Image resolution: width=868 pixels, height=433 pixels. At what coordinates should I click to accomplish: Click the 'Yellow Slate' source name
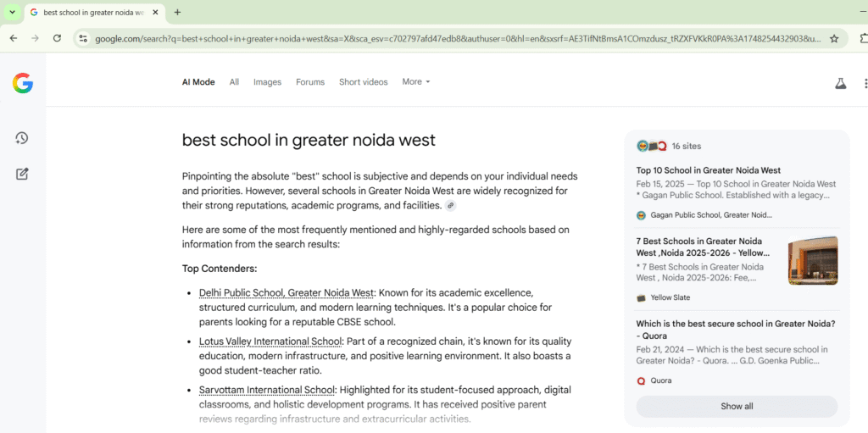pyautogui.click(x=670, y=298)
